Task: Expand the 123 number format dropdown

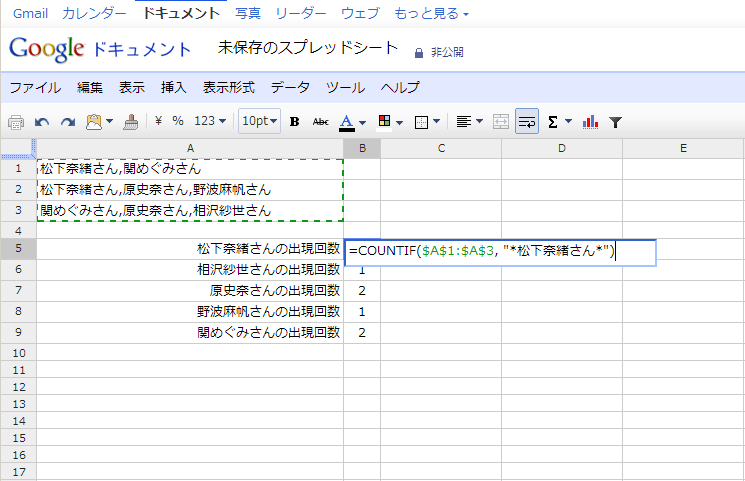Action: (210, 121)
